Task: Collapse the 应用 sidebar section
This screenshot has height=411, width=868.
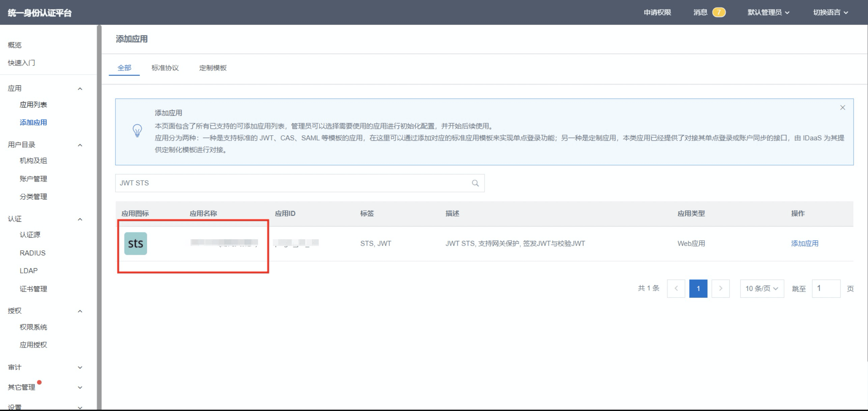Action: pos(80,89)
